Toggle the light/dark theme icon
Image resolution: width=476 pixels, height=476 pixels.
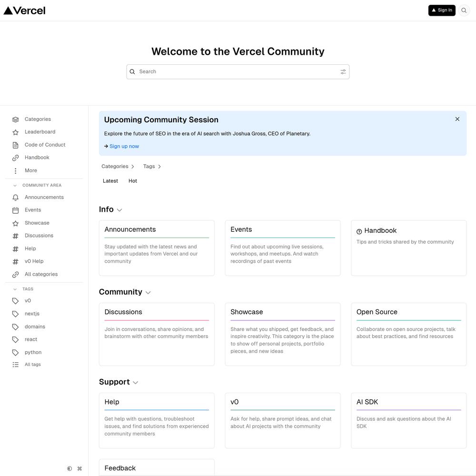click(x=69, y=468)
